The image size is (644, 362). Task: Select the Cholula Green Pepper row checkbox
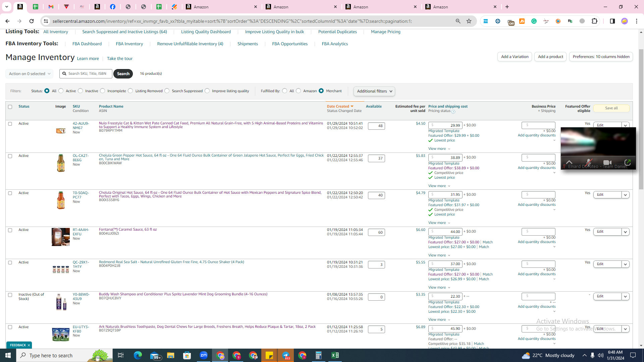(10, 156)
